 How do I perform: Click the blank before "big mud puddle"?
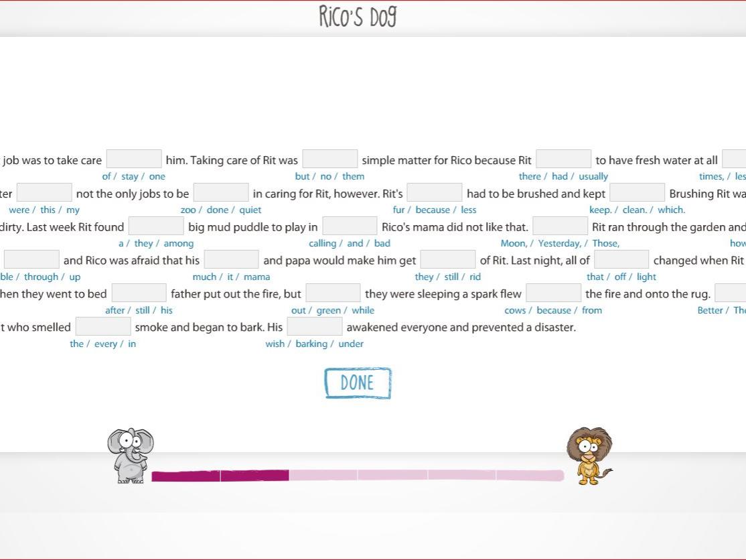point(156,226)
